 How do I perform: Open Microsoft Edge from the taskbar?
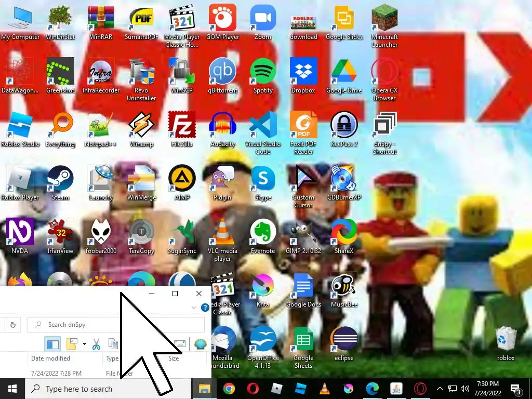[x=372, y=389]
